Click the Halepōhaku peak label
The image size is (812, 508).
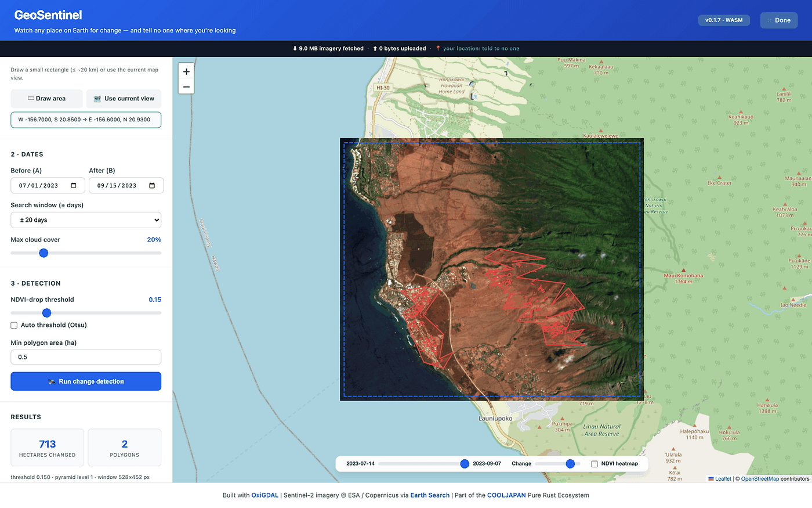694,434
